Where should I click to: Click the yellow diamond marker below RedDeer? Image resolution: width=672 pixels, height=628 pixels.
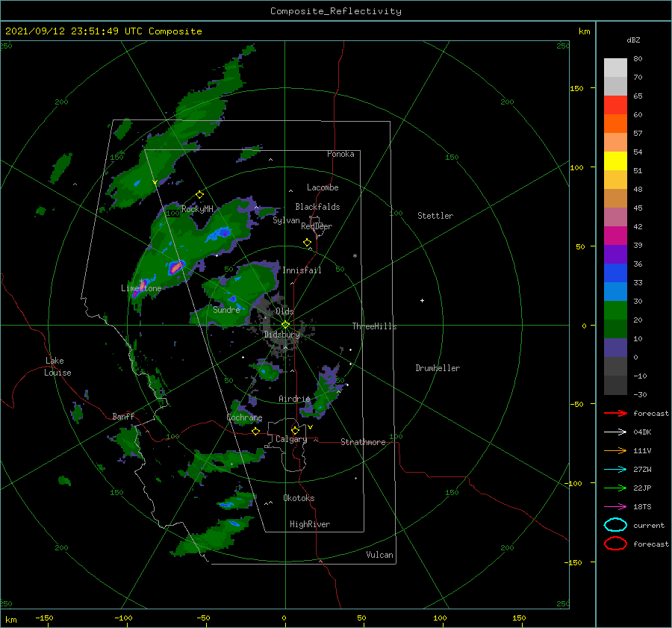pyautogui.click(x=308, y=243)
